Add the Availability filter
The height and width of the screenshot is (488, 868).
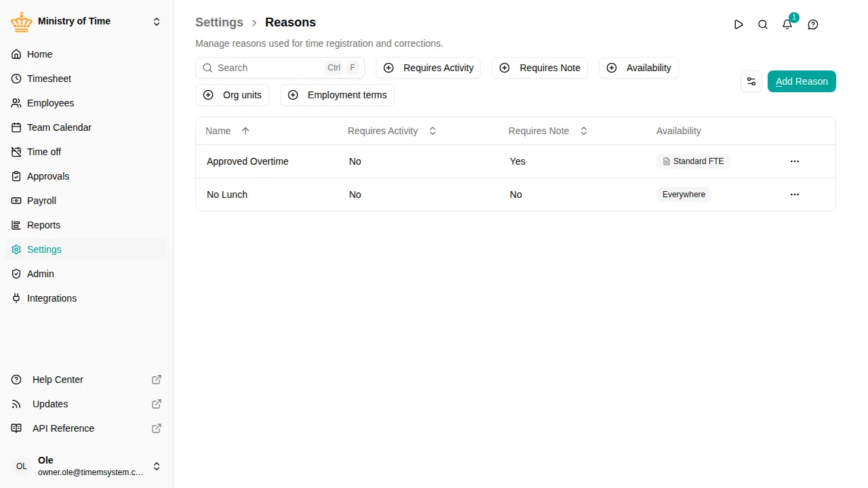639,68
